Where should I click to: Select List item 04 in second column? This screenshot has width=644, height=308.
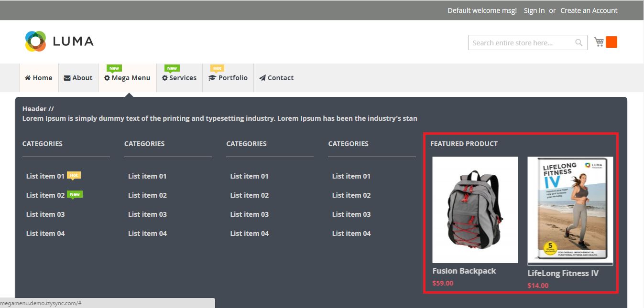tap(147, 234)
